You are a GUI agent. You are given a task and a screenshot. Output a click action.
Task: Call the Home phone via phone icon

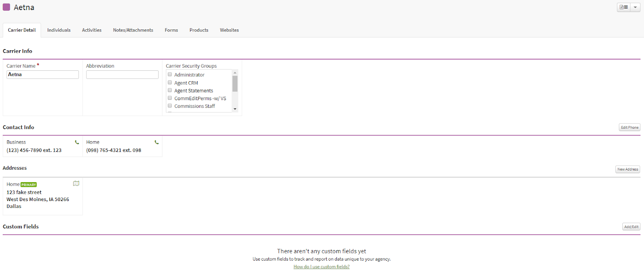(x=157, y=142)
